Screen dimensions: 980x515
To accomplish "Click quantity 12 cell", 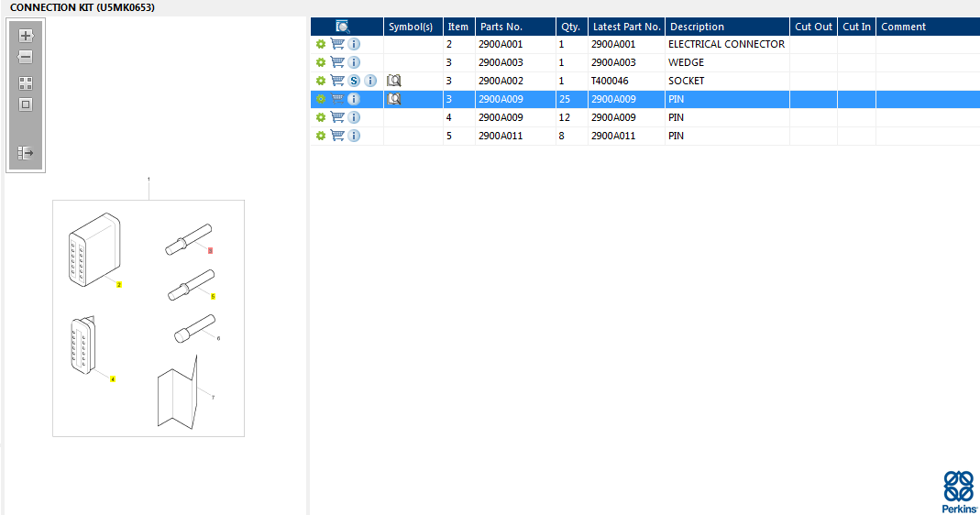I will (x=565, y=117).
